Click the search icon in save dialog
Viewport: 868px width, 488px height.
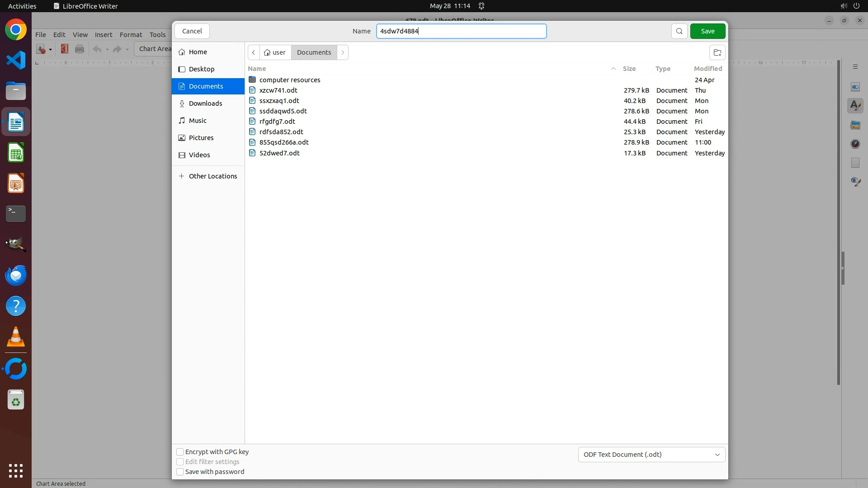pos(679,31)
